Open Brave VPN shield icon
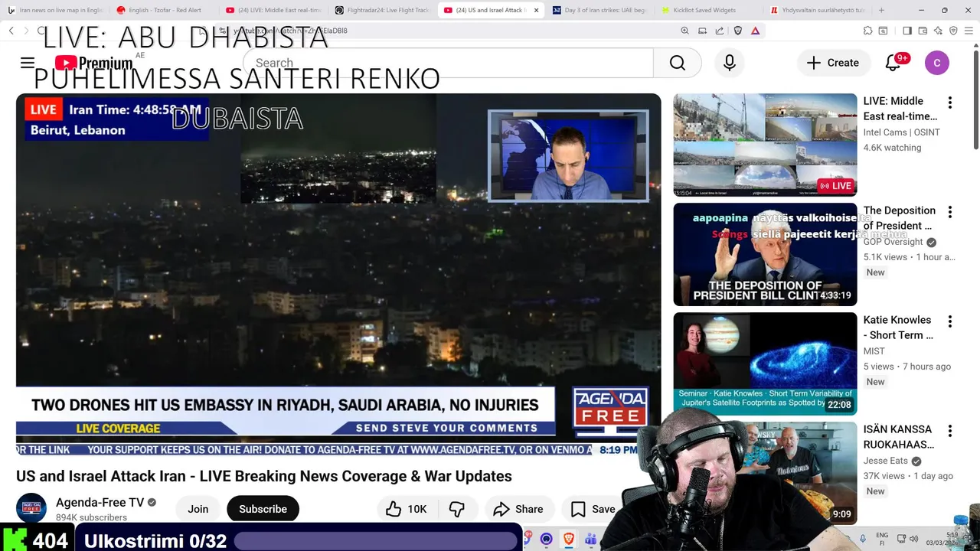This screenshot has width=980, height=551. (953, 31)
